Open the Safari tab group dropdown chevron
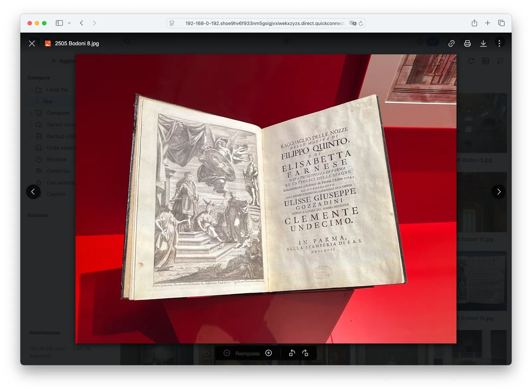Image resolution: width=532 pixels, height=392 pixels. coord(69,23)
